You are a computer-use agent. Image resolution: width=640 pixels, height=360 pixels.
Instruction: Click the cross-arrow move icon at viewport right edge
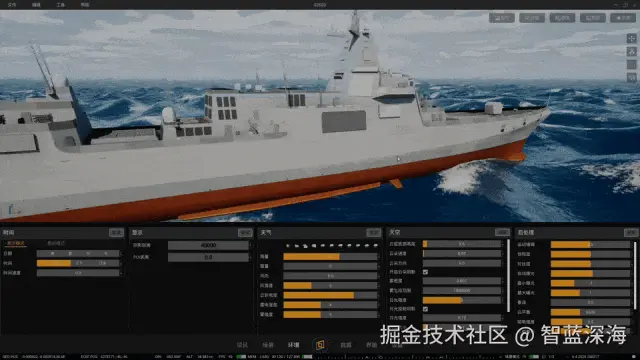631,39
